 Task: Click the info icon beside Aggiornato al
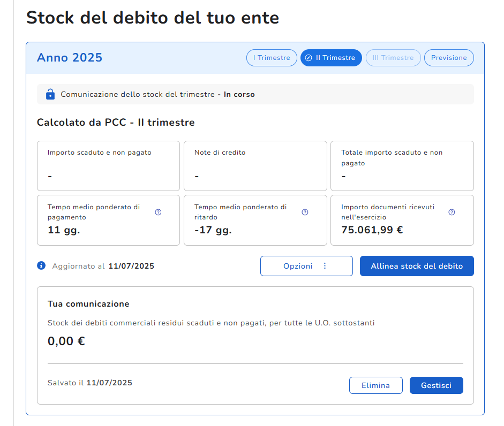click(x=41, y=265)
